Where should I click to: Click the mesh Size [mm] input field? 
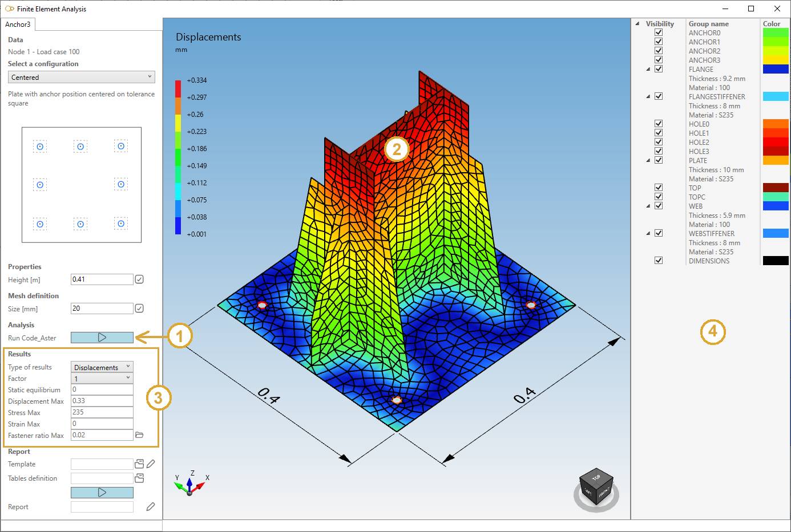click(x=102, y=308)
